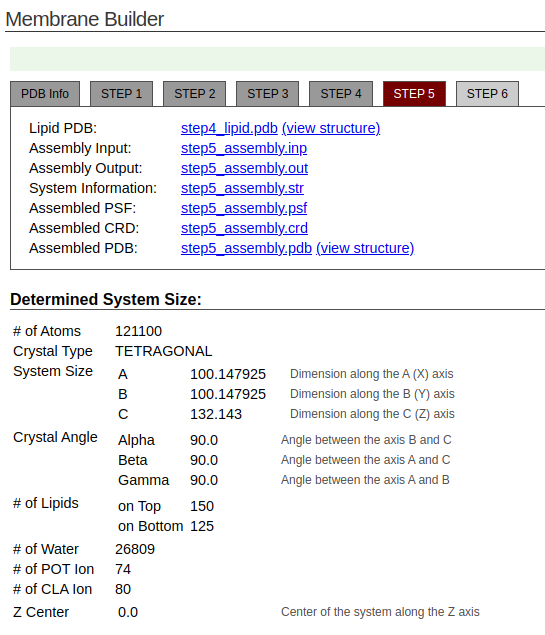Open the PDB Info tab
The image size is (545, 635).
point(45,94)
